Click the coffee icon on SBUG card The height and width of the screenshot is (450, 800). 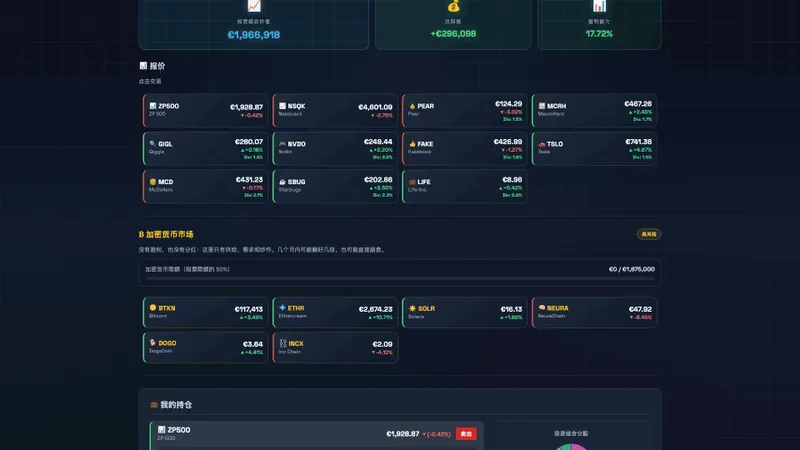click(x=282, y=182)
